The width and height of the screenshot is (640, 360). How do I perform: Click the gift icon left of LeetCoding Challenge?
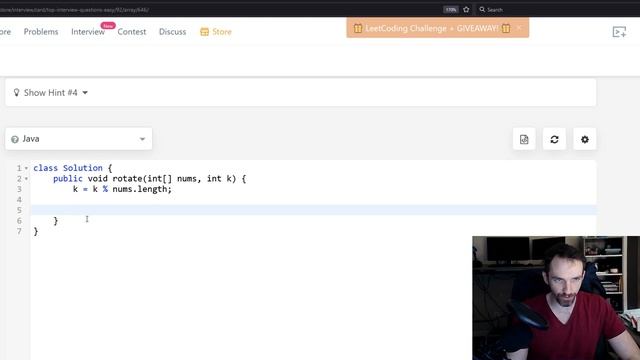click(x=358, y=28)
